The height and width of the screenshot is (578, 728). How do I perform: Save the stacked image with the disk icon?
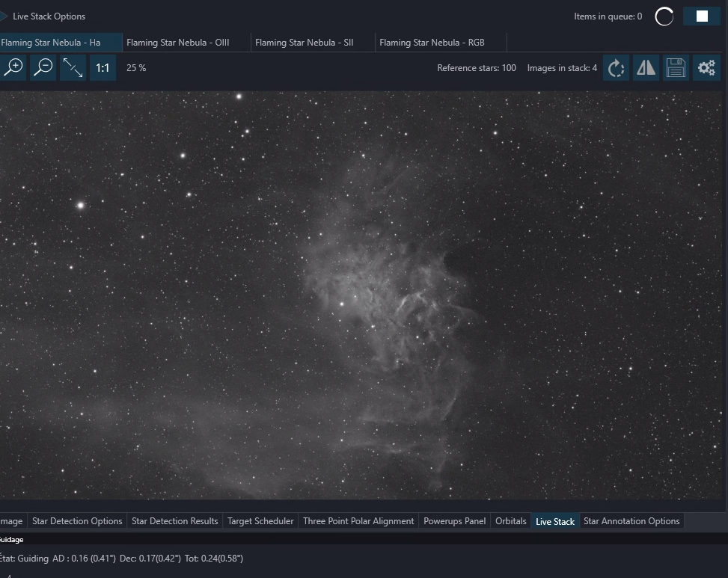(676, 68)
